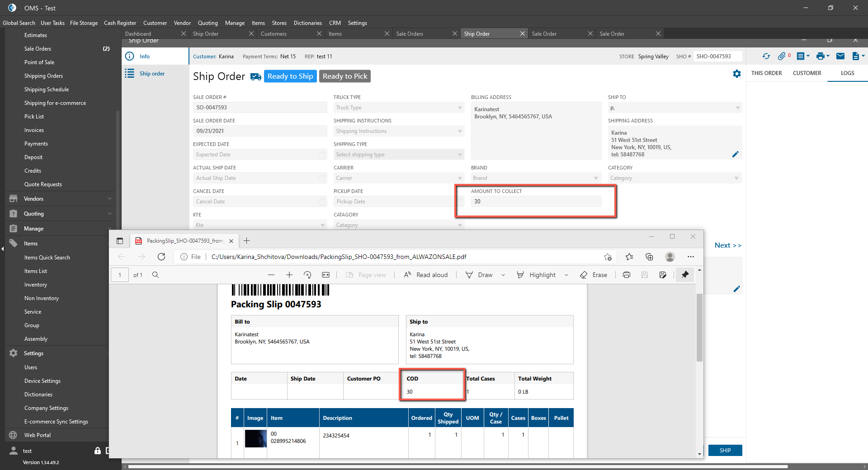This screenshot has height=470, width=868.
Task: Click the SHIP button
Action: pos(725,451)
